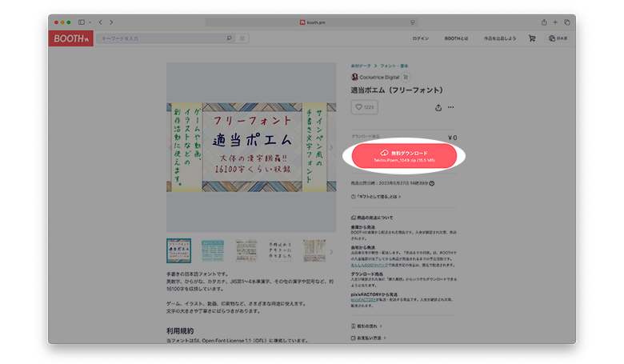Click the 適当ポエム(フリーフォント) title
Image resolution: width=624 pixels, height=364 pixels.
(x=397, y=90)
